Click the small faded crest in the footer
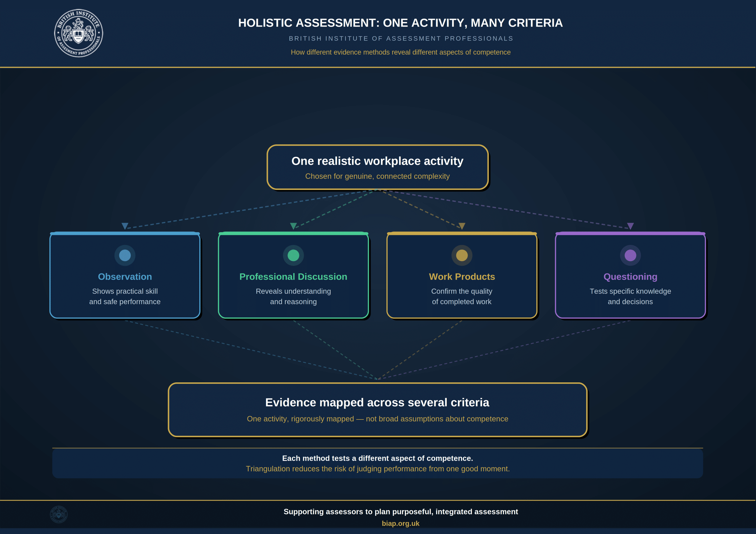 (x=58, y=514)
